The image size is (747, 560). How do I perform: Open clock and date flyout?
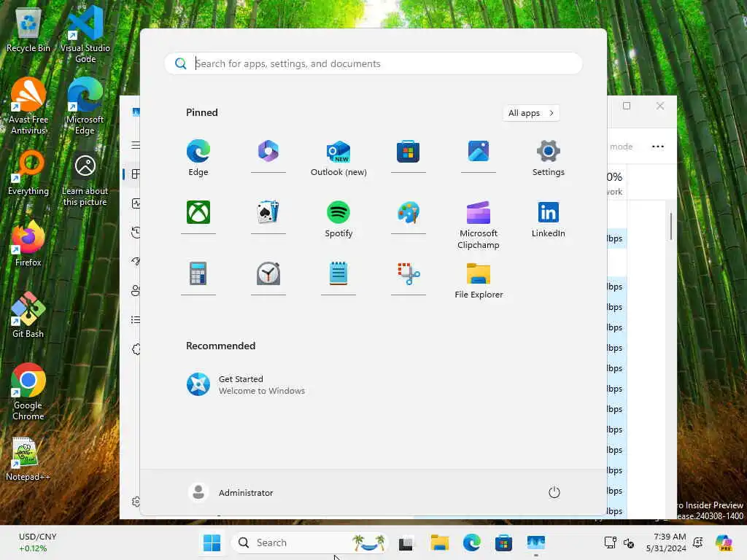pos(665,542)
